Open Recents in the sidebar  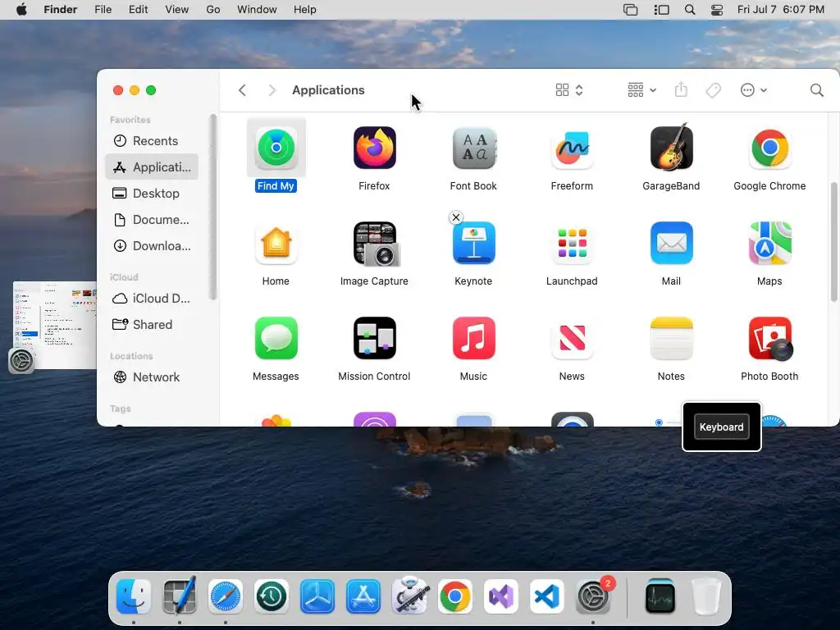(152, 141)
